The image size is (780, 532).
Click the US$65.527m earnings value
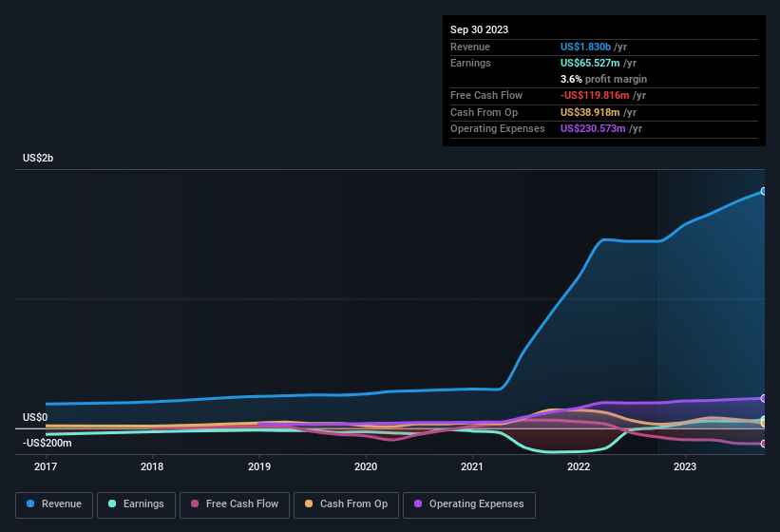(x=590, y=63)
